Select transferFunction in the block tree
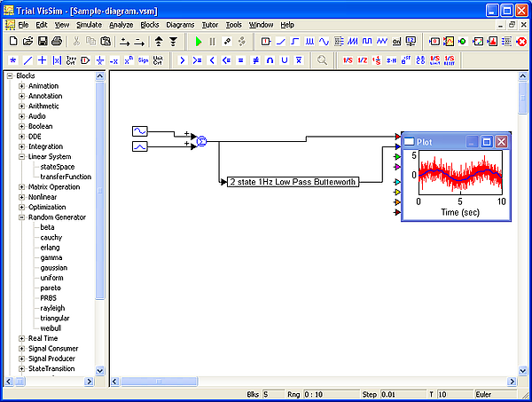Screen dimensions: 532x402 click(x=66, y=177)
